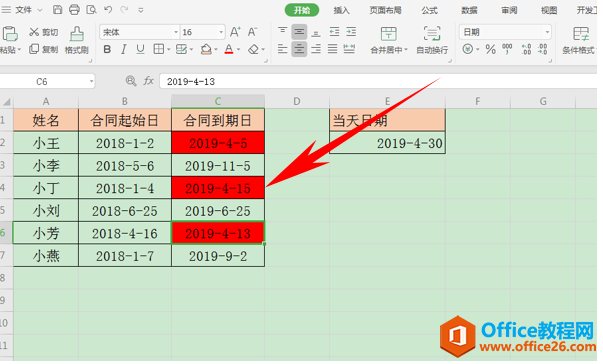The height and width of the screenshot is (364, 603).
Task: Set top vertical alignment
Action: coord(283,32)
